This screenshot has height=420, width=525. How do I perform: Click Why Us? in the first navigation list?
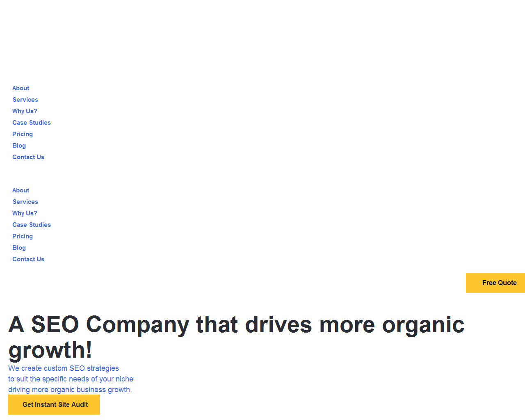click(25, 111)
